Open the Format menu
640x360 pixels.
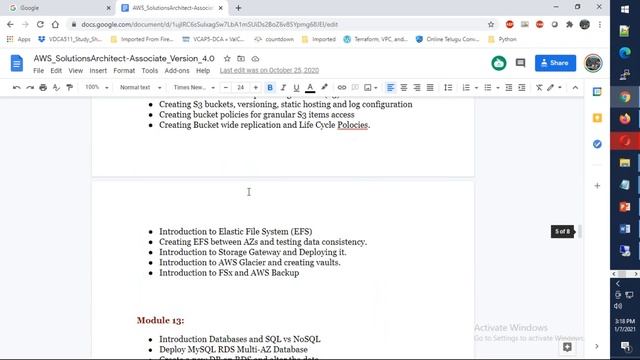[124, 71]
